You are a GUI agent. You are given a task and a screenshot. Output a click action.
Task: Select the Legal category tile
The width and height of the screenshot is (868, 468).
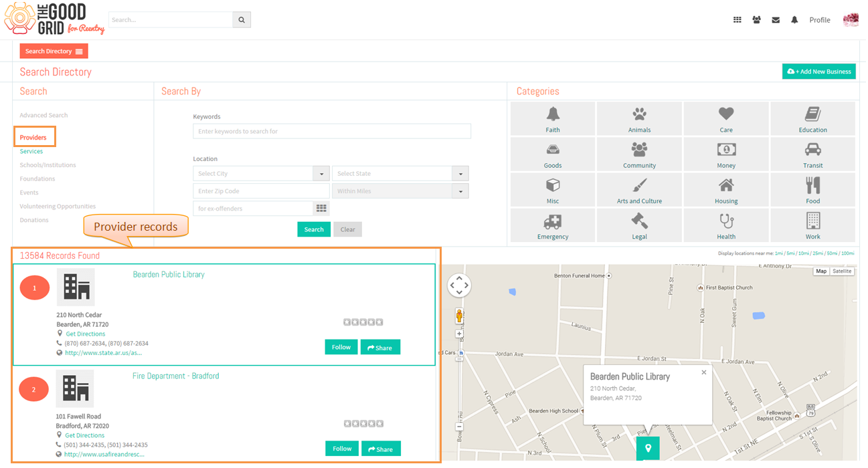[639, 225]
